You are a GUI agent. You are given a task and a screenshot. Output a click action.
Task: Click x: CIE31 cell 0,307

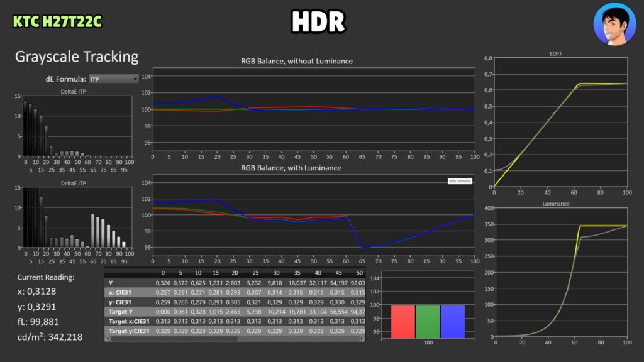(x=254, y=292)
